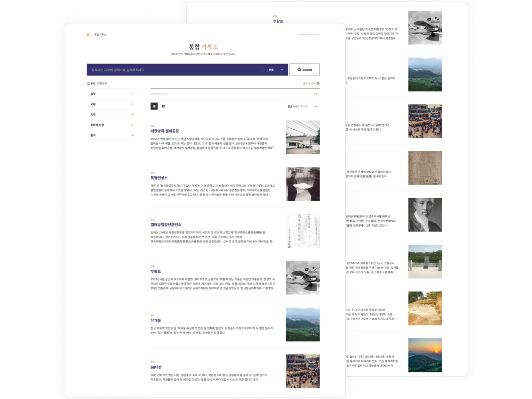Open the 등록일 sort order dropdown
This screenshot has height=399, width=532.
coord(303,106)
